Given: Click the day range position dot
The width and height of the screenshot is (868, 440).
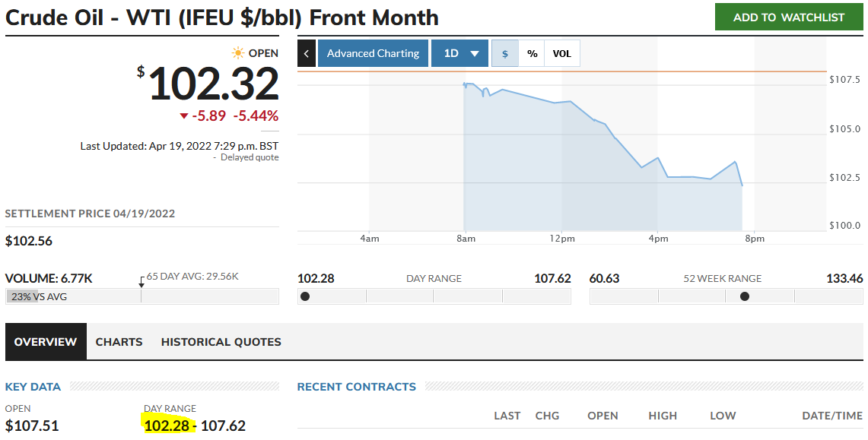Looking at the screenshot, I should 305,296.
